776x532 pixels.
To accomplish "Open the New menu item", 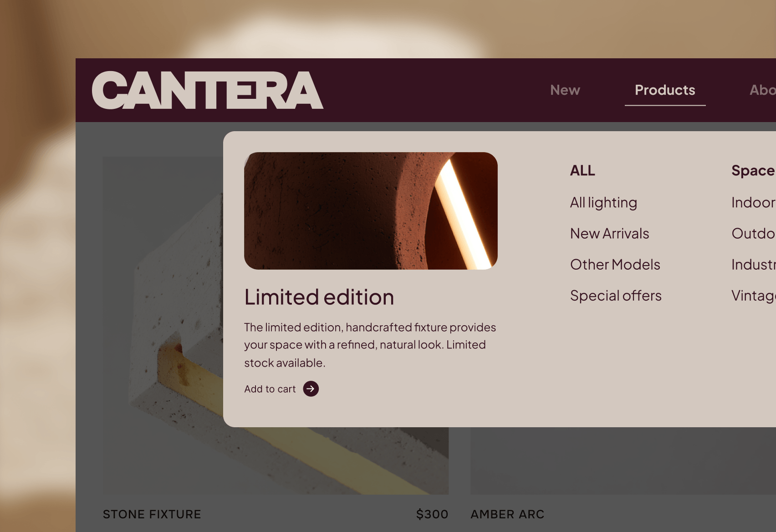I will [x=565, y=90].
